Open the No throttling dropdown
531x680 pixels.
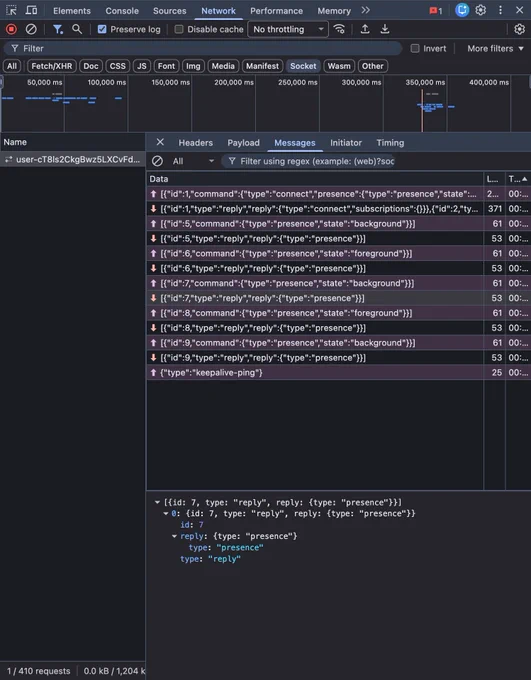[288, 29]
